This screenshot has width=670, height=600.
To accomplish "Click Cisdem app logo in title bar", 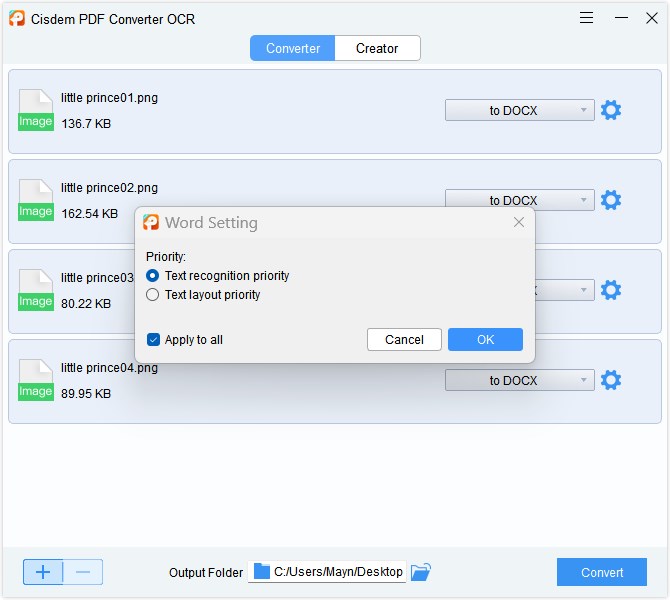I will [x=17, y=18].
